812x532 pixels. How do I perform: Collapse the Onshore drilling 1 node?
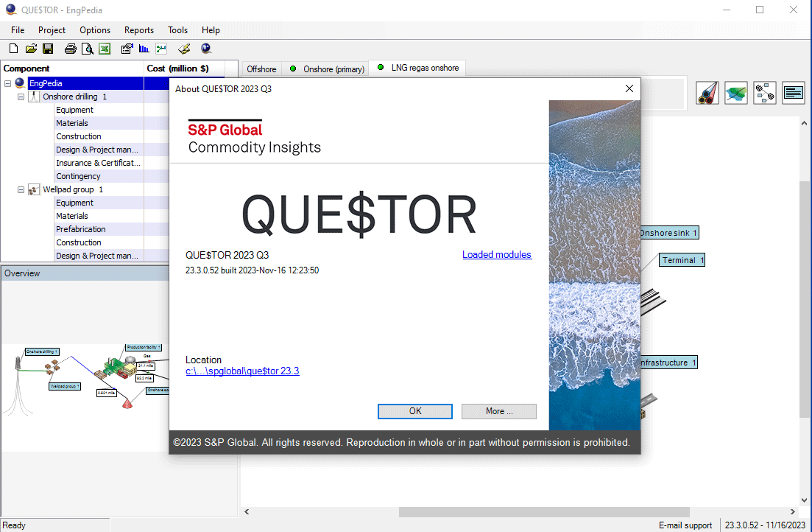(21, 97)
